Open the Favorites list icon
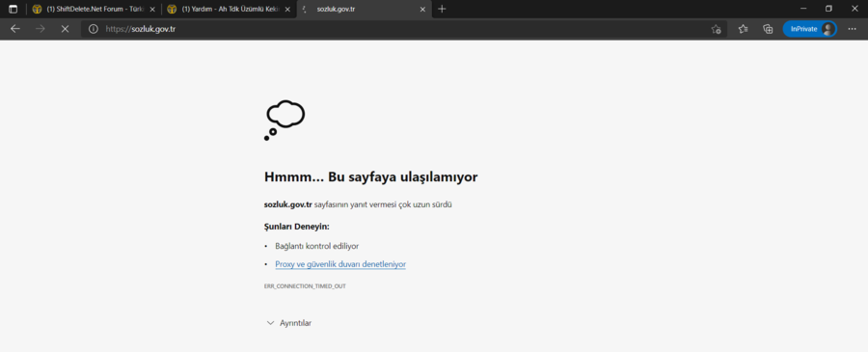This screenshot has height=352, width=868. [x=744, y=29]
